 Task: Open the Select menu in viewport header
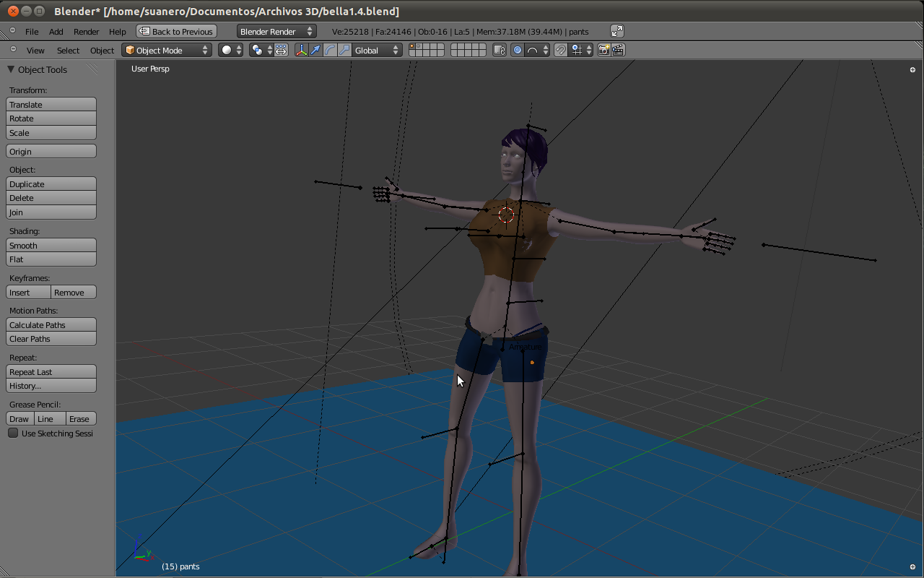(68, 51)
